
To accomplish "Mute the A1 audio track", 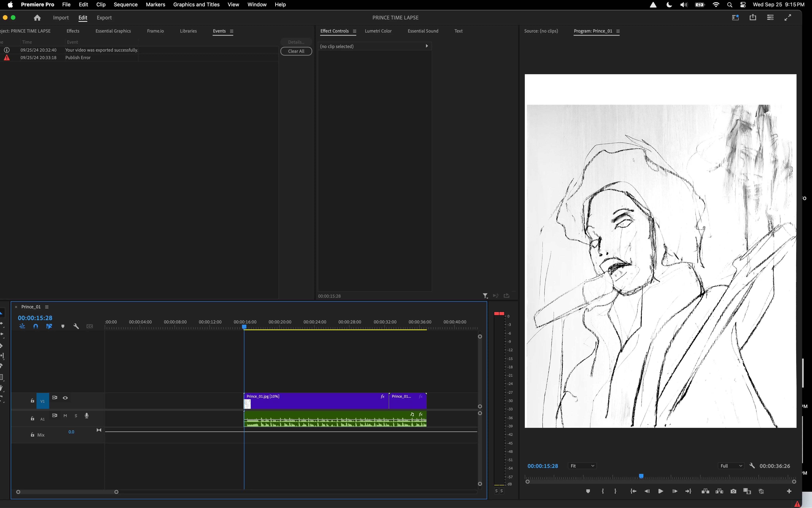I will pos(65,416).
